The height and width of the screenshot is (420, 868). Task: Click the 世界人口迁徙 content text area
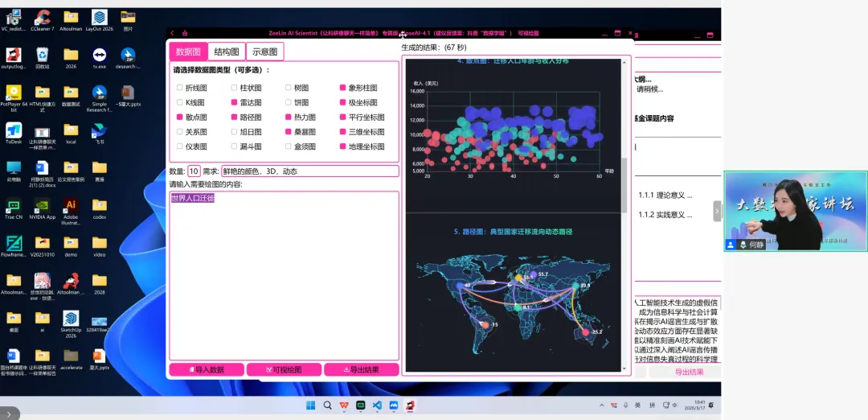point(284,276)
